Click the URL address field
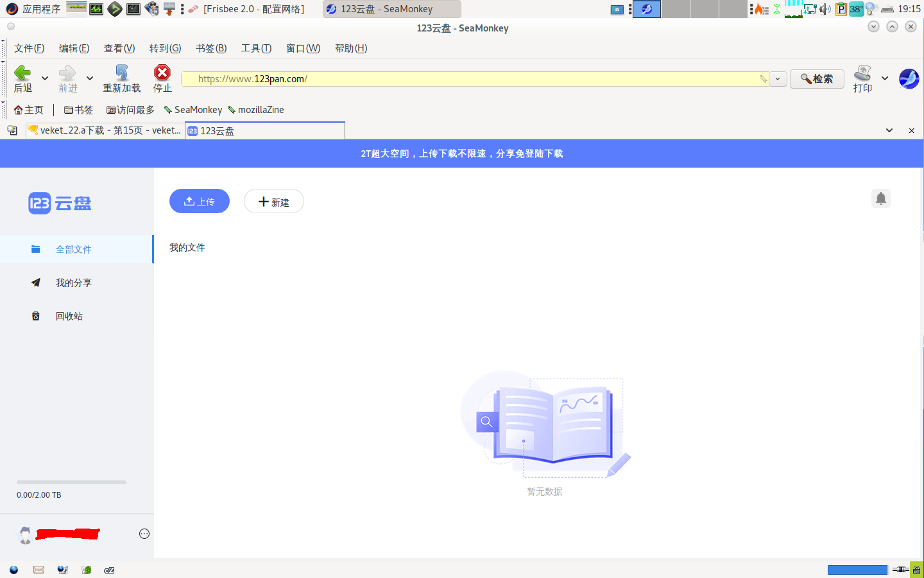Viewport: 924px width, 578px height. (475, 79)
